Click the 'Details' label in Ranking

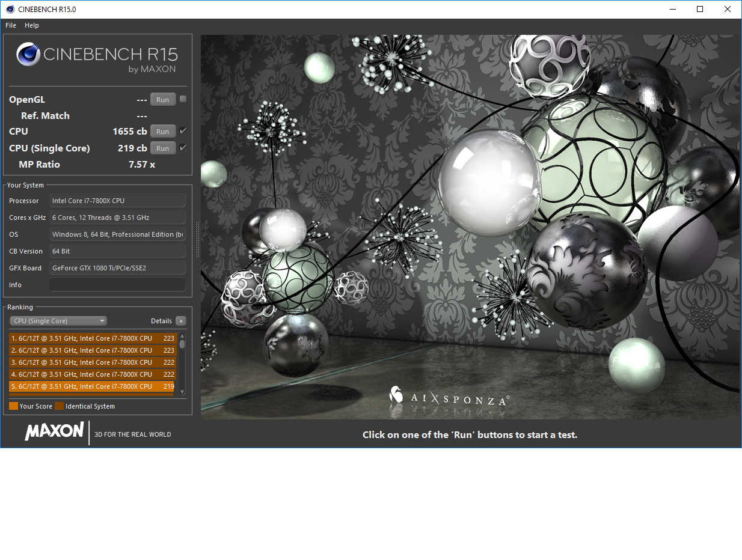[161, 321]
